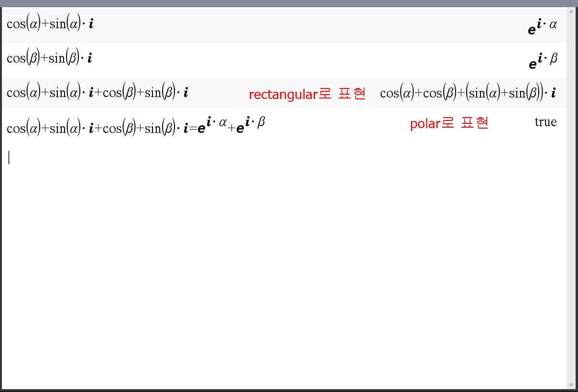Select the first input cos(α)+sin(α)·i
The width and height of the screenshot is (578, 392).
pos(50,24)
